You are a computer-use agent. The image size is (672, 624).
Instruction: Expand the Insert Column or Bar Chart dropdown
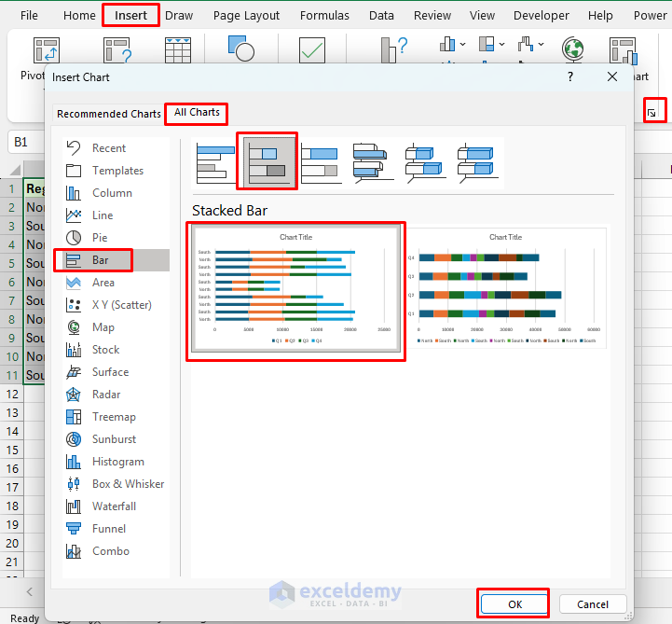462,44
